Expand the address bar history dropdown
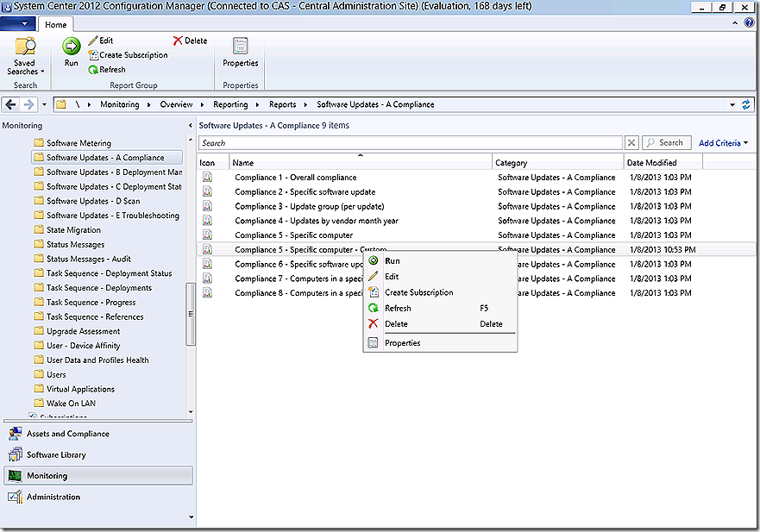This screenshot has height=532, width=760. (732, 104)
